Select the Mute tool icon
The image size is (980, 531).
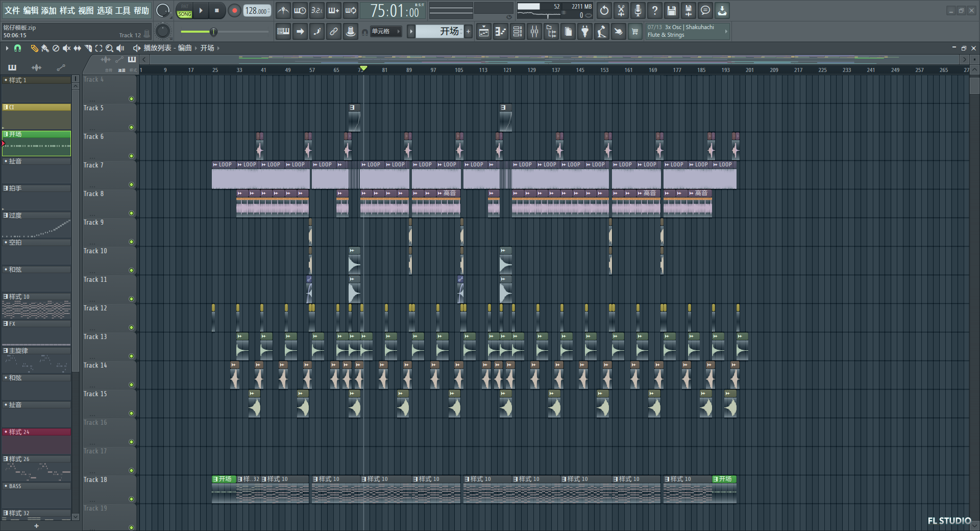[66, 48]
